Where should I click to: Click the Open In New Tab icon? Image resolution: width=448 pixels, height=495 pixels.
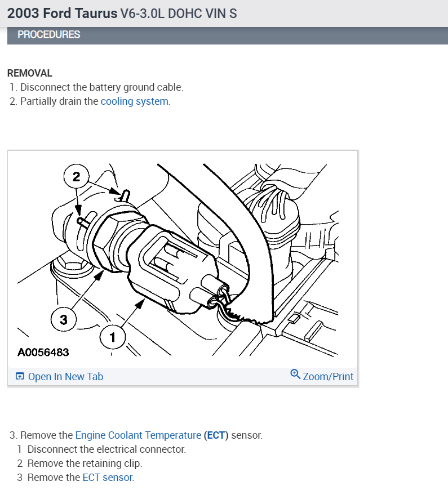(x=20, y=376)
